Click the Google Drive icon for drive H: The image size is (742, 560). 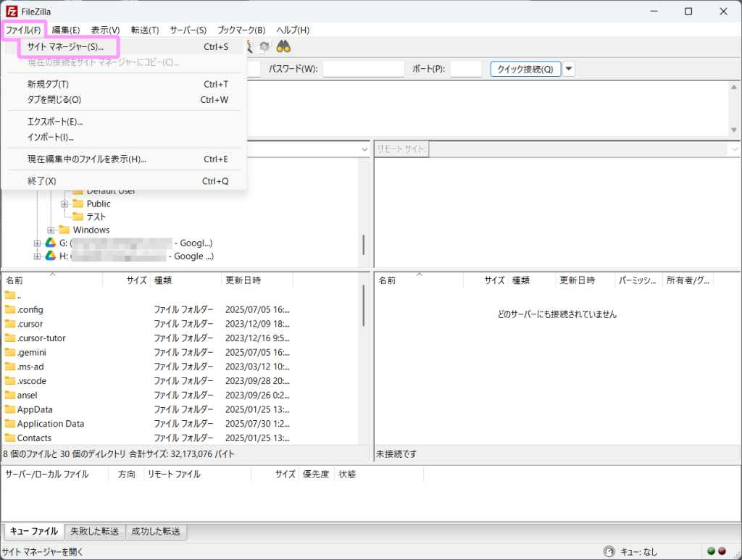click(50, 256)
